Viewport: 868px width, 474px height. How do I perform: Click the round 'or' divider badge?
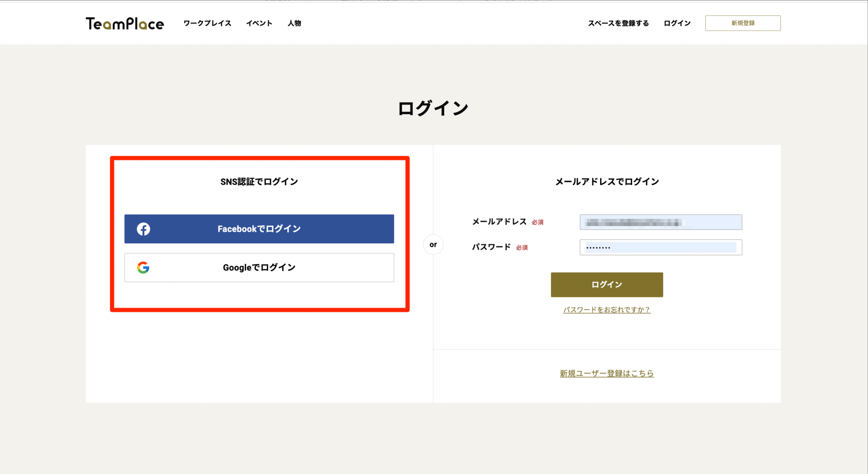tap(433, 244)
